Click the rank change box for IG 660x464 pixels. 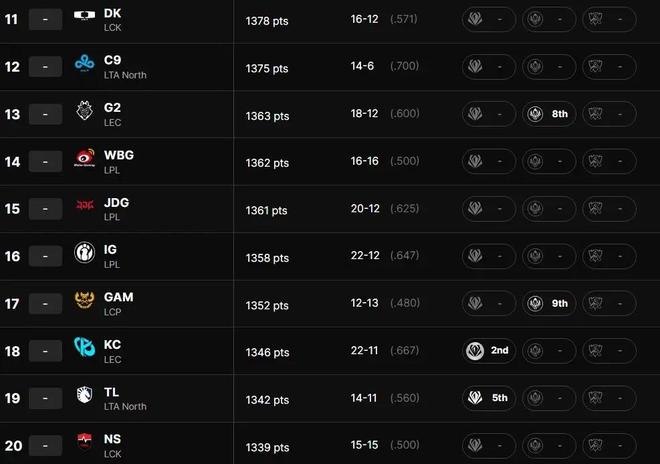tap(45, 256)
